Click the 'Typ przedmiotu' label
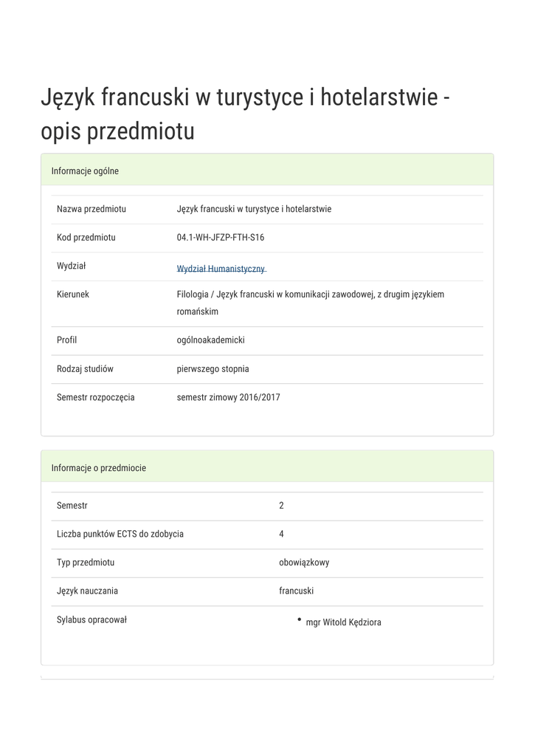Screen dimensions: 535x756 pos(85,563)
